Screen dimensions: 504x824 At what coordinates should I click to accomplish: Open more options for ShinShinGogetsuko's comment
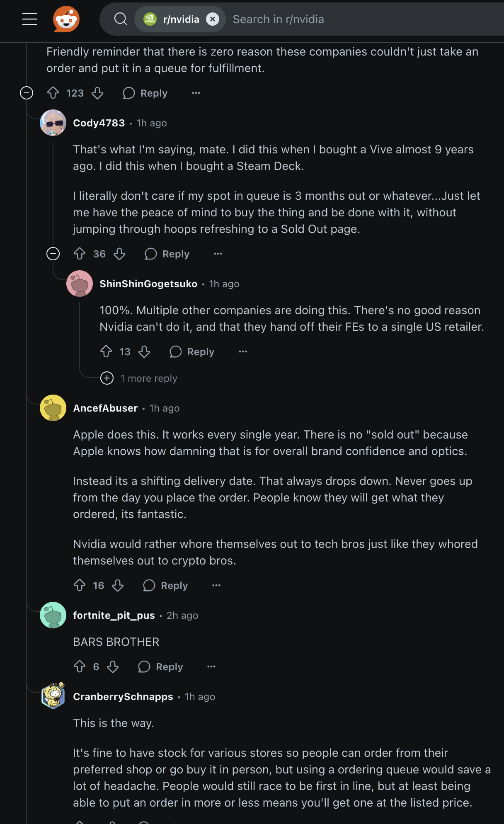243,351
